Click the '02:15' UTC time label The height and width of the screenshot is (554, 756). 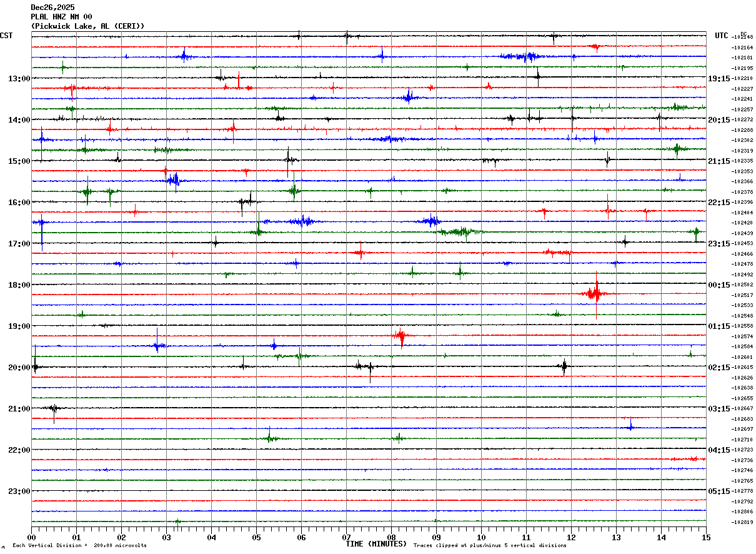(x=719, y=368)
